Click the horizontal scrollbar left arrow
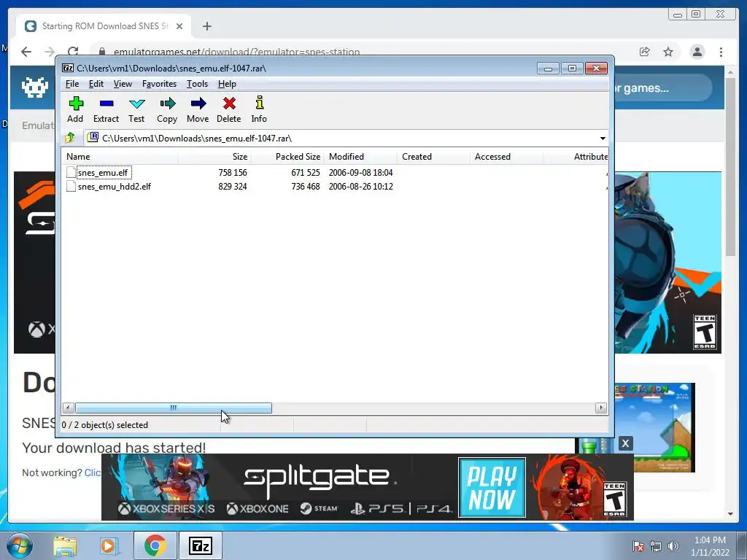 (x=68, y=408)
